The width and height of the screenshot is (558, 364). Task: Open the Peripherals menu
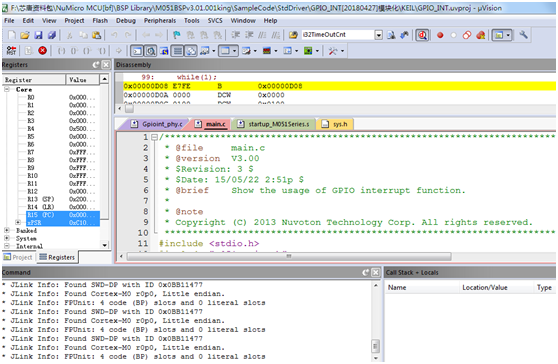[160, 21]
